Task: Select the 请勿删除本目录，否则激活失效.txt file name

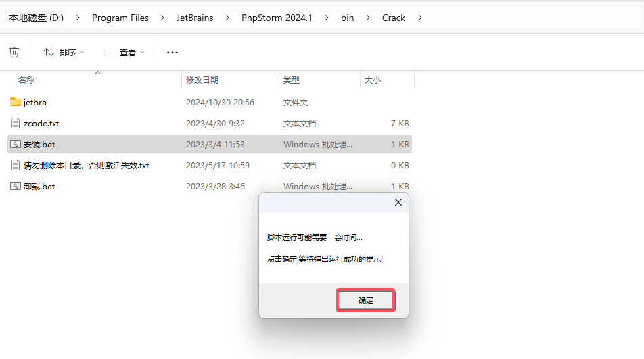Action: pos(87,166)
